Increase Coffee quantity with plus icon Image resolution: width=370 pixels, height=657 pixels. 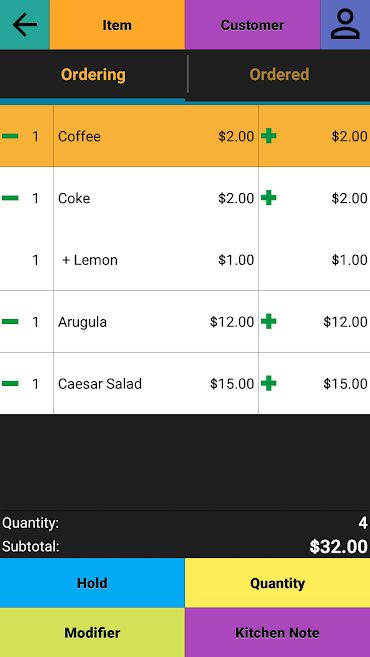point(269,136)
